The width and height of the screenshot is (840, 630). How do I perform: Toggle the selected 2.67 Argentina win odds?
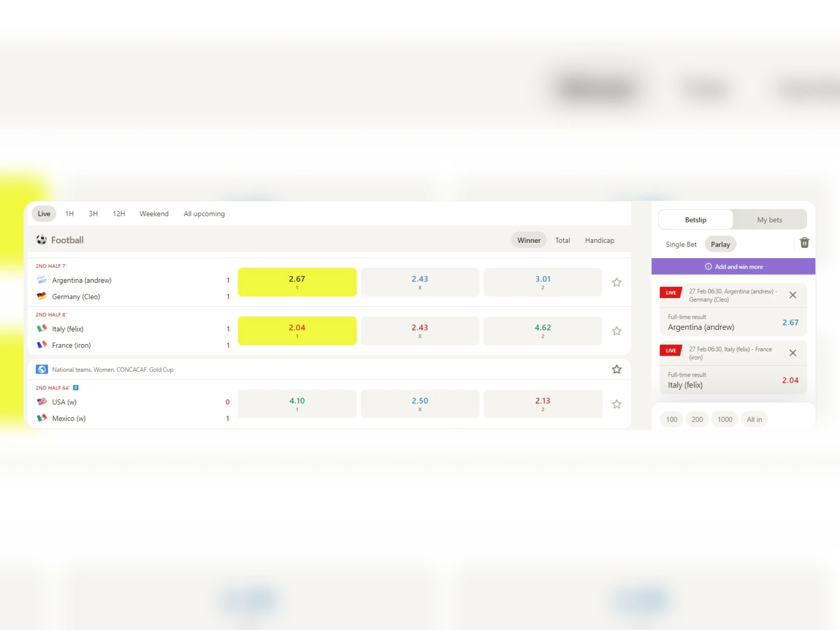pyautogui.click(x=297, y=282)
